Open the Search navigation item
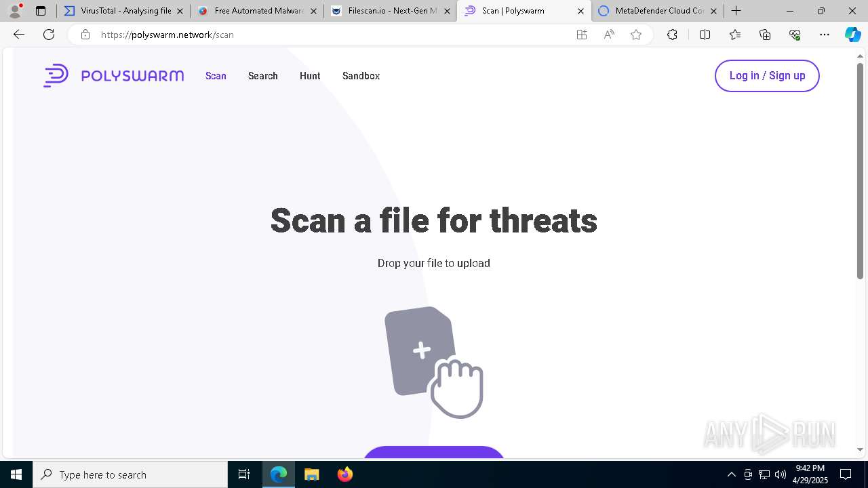This screenshot has height=488, width=868. pyautogui.click(x=263, y=76)
